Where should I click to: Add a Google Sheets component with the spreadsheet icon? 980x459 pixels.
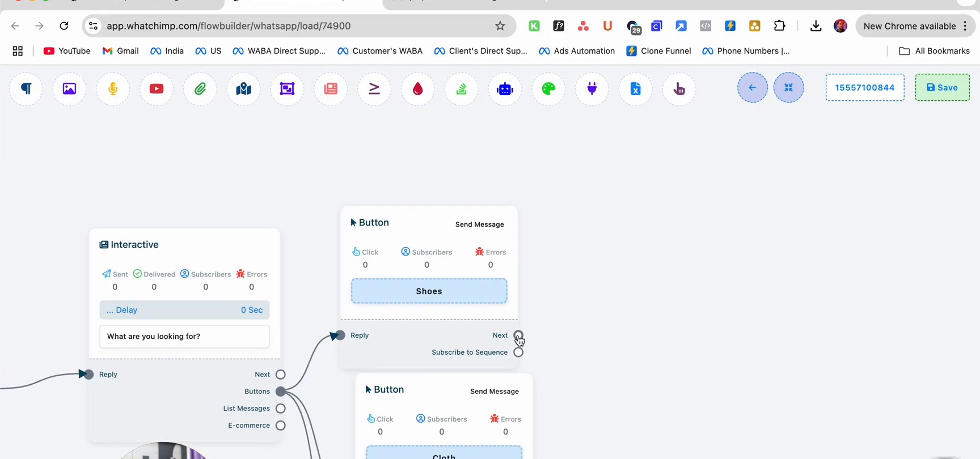pos(636,88)
